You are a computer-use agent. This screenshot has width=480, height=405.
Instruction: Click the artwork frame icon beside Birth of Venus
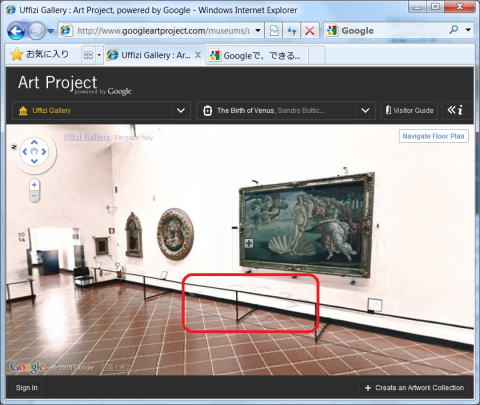click(x=207, y=110)
